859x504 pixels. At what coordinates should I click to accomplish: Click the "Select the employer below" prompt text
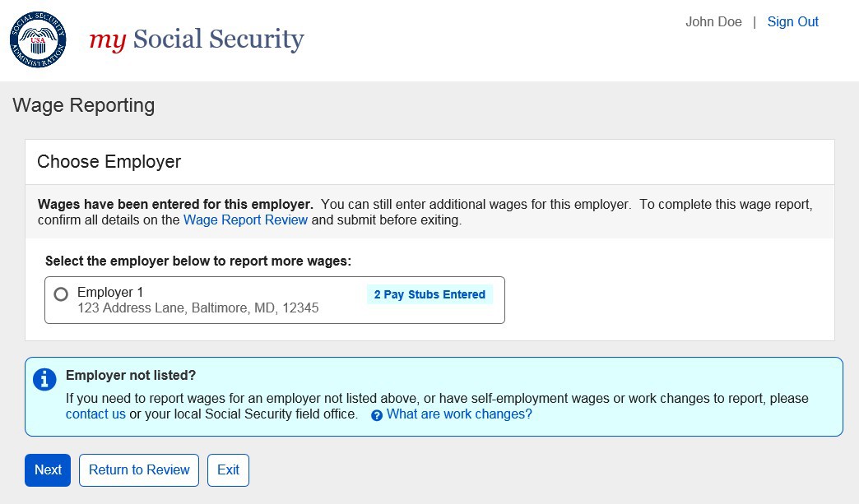click(198, 261)
